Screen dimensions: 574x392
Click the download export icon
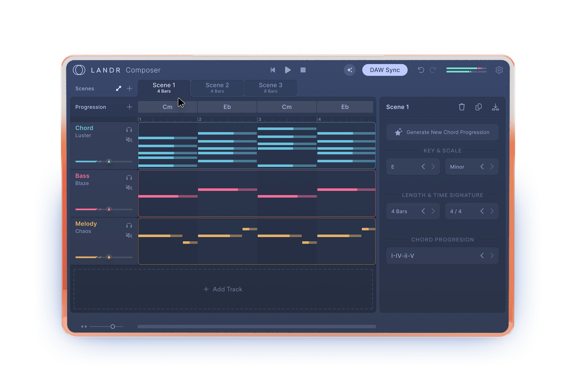495,107
